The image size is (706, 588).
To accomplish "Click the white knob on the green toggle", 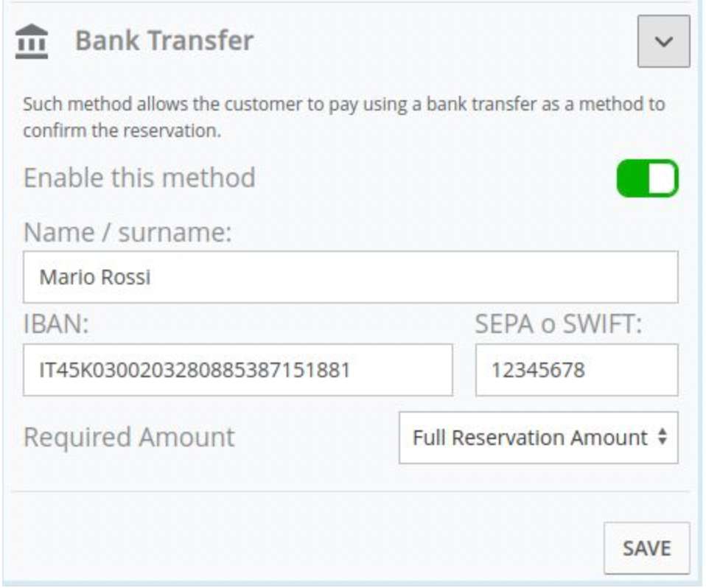I will point(663,178).
